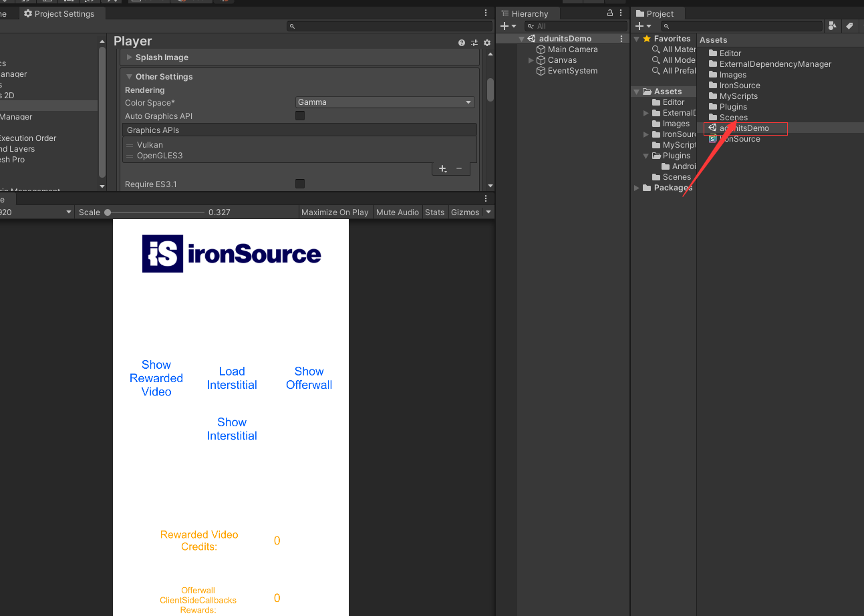Open the Player settings gear menu
This screenshot has height=616, width=864.
[x=487, y=43]
